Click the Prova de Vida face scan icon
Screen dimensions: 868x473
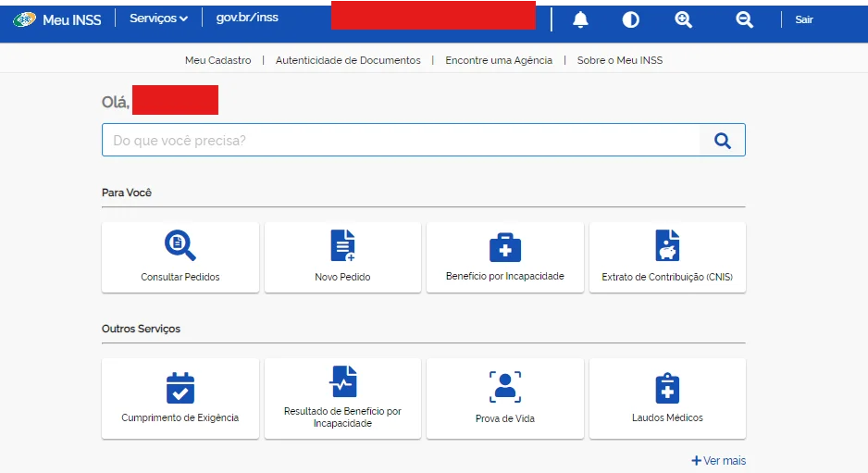[x=505, y=387]
